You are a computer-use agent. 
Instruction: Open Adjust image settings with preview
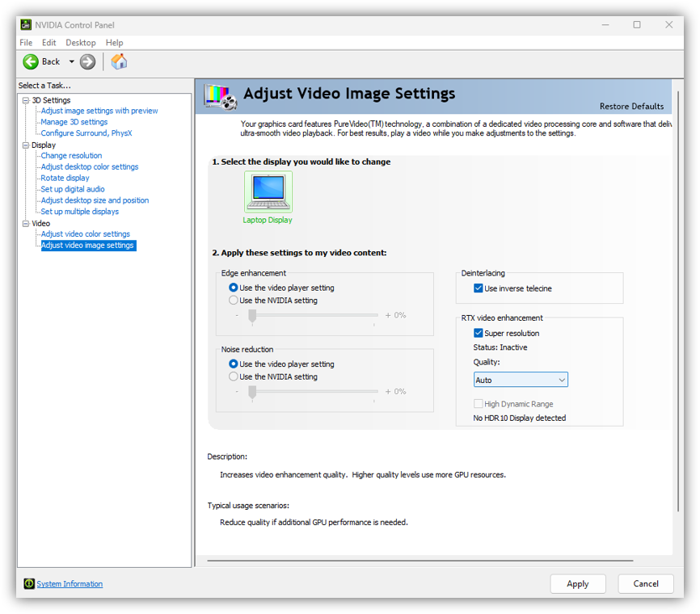pyautogui.click(x=99, y=111)
